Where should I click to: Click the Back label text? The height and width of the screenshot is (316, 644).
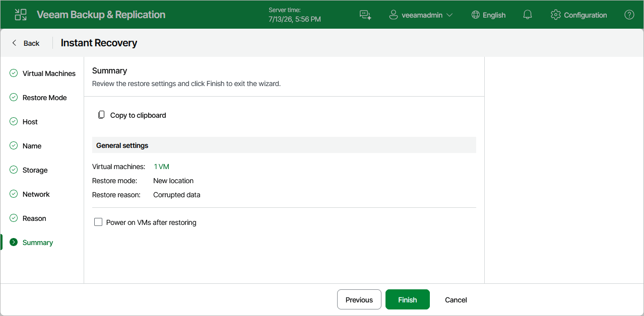[x=31, y=43]
